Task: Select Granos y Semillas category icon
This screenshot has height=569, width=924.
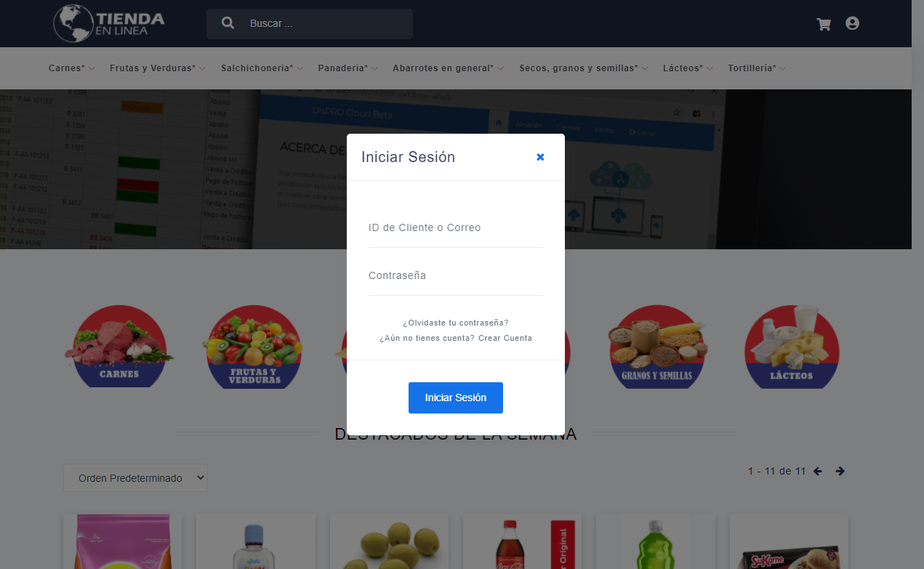Action: point(657,346)
